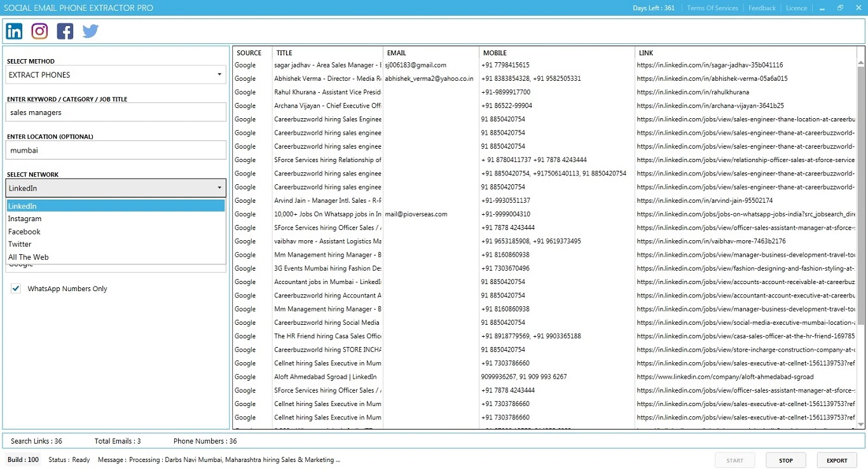Open Terms Of Services link
This screenshot has height=469, width=868.
coord(712,8)
